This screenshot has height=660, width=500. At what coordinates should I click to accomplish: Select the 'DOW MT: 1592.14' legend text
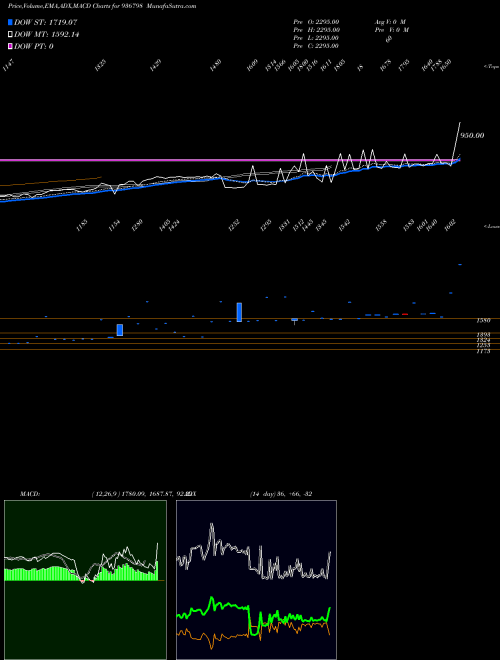tap(47, 35)
